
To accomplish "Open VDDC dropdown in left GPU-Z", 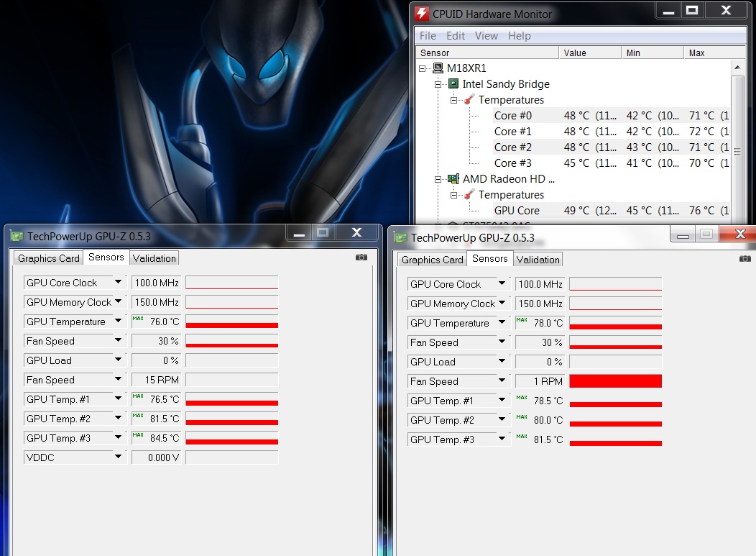I will pyautogui.click(x=118, y=457).
